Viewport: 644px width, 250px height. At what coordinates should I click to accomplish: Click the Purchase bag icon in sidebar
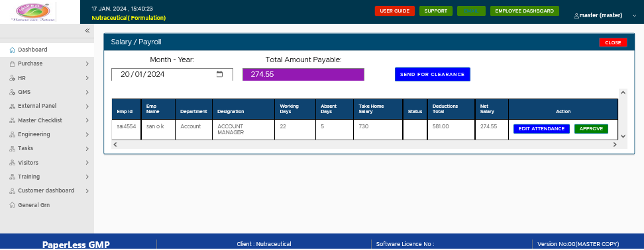[13, 64]
